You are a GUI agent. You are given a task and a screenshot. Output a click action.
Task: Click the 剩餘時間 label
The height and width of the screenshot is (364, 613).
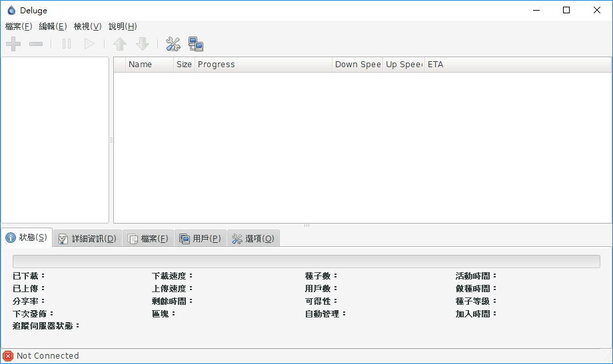(x=173, y=301)
